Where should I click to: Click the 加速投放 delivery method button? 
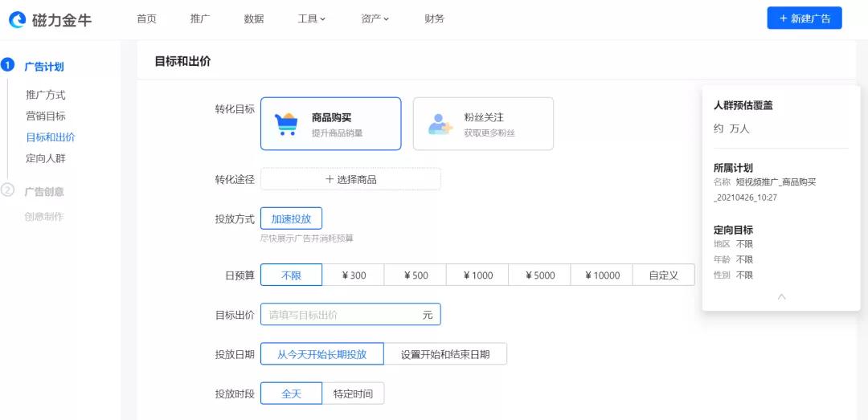tap(291, 218)
